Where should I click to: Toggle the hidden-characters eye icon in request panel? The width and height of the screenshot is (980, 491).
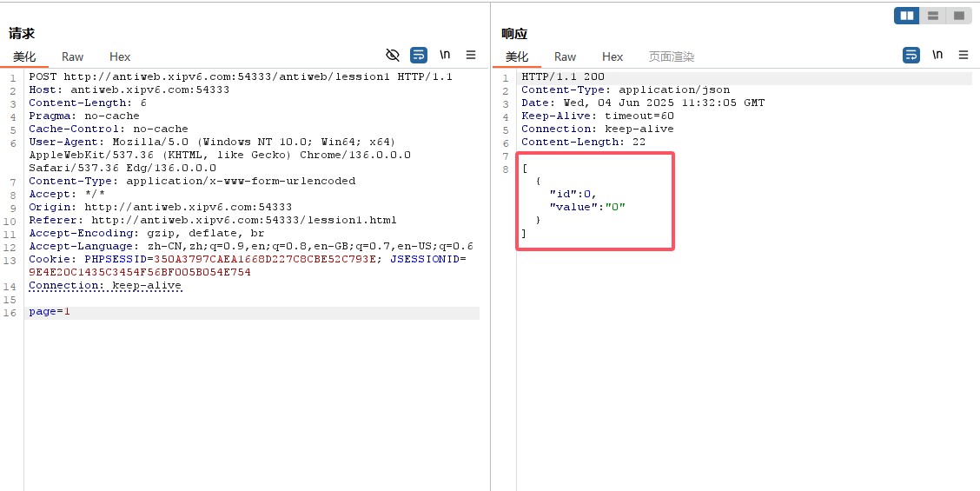click(x=393, y=55)
